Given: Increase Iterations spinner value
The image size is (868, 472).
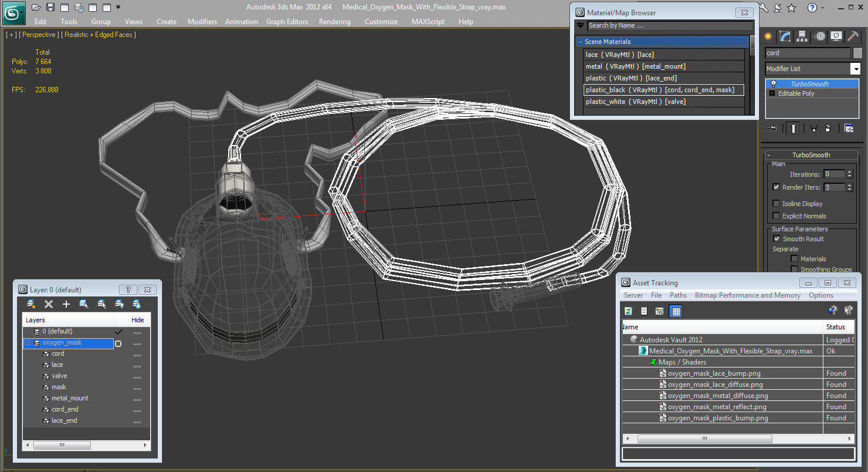Looking at the screenshot, I should (x=849, y=172).
